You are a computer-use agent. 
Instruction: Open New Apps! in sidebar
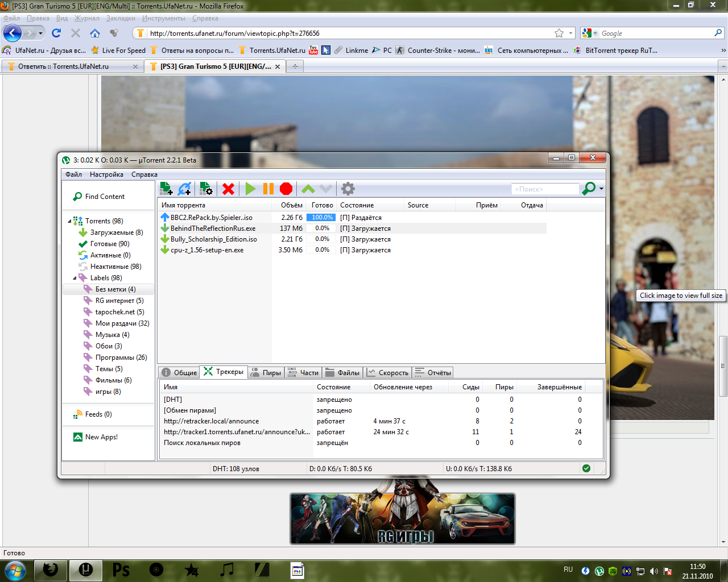click(x=96, y=437)
